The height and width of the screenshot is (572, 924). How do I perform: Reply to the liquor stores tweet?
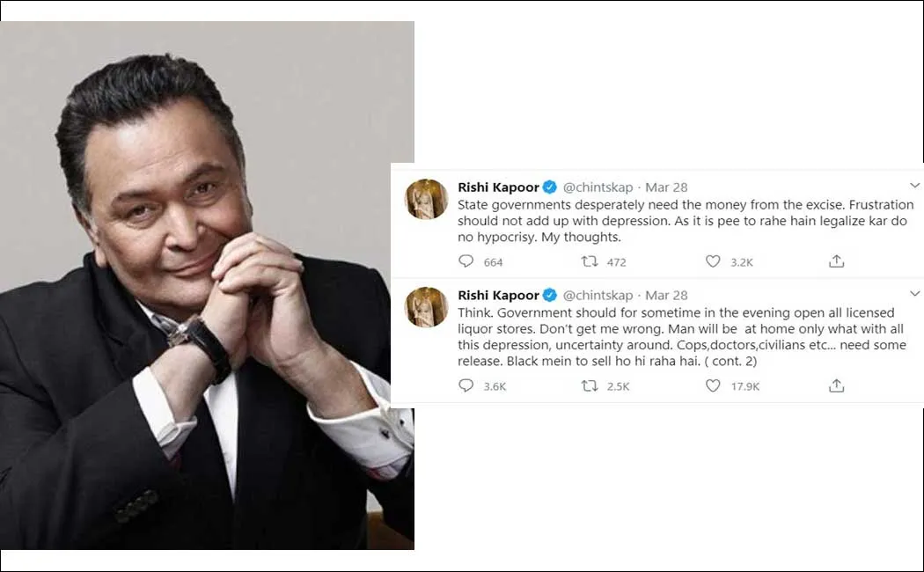tap(466, 385)
